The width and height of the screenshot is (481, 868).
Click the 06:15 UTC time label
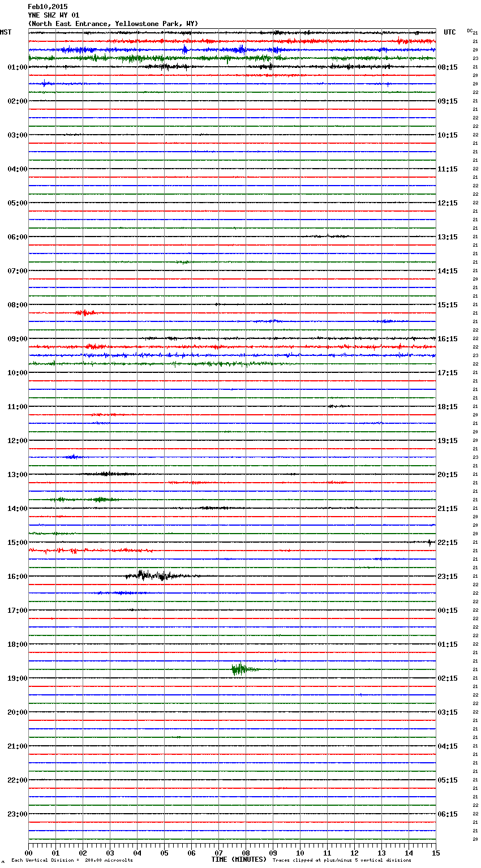448,814
